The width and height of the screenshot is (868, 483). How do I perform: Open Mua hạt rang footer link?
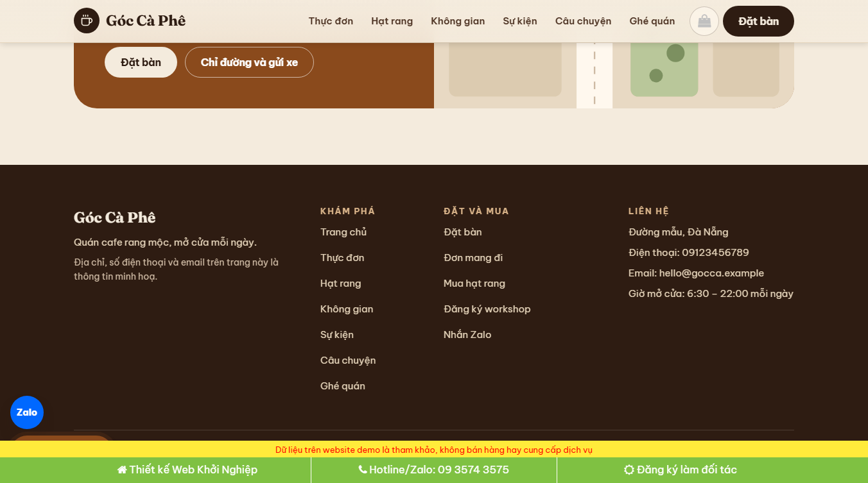[474, 284]
